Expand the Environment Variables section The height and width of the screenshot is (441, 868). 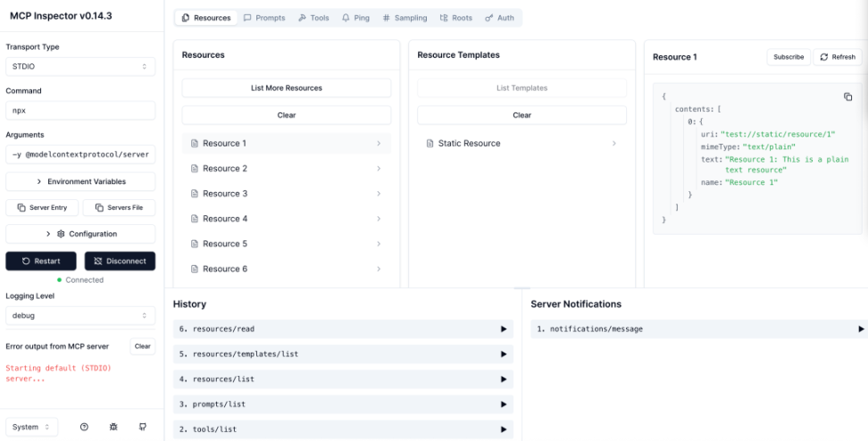pos(80,181)
